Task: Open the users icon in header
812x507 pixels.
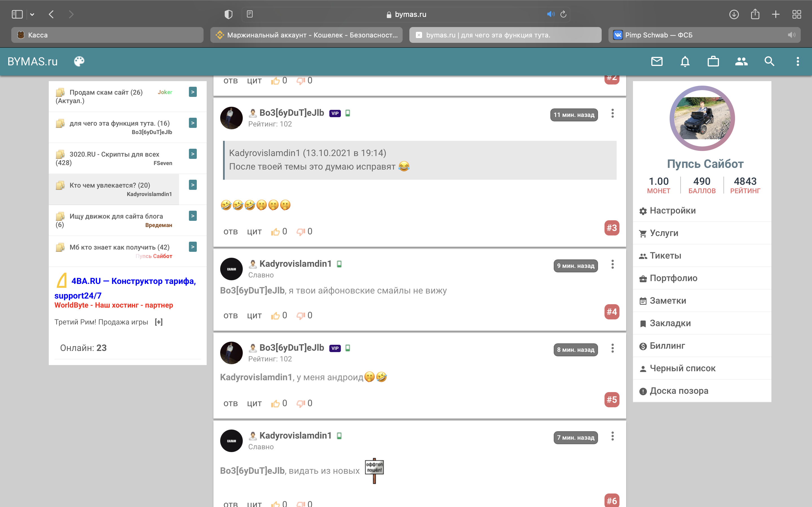Action: [x=741, y=61]
